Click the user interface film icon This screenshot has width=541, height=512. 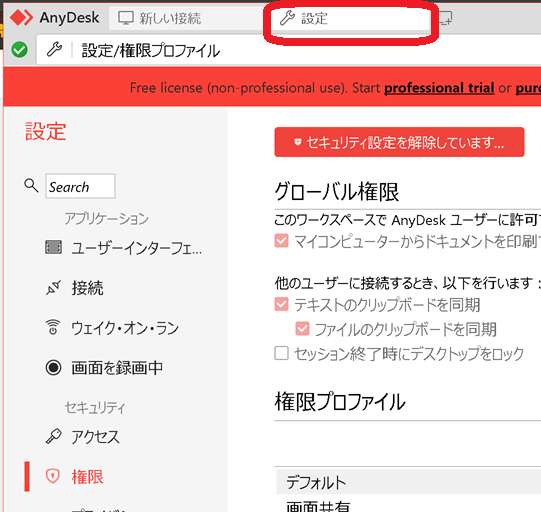(x=53, y=247)
